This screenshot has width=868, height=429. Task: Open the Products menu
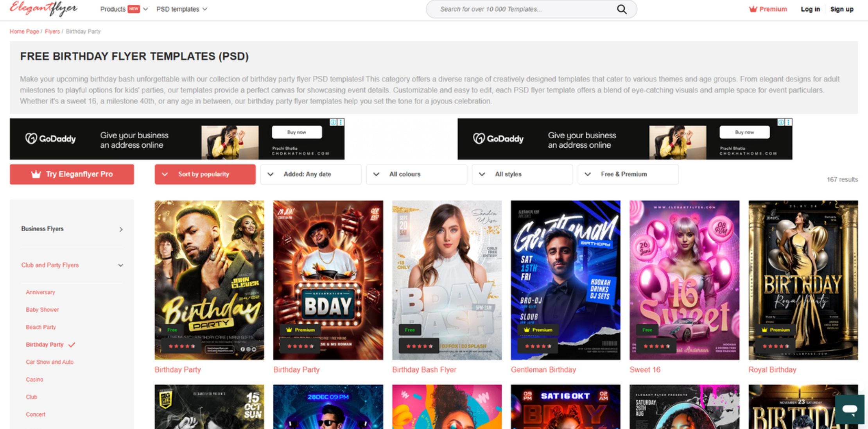tap(124, 9)
